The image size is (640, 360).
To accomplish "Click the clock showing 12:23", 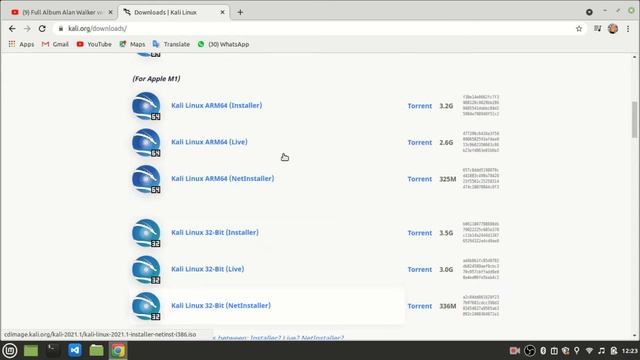I will tap(630, 351).
